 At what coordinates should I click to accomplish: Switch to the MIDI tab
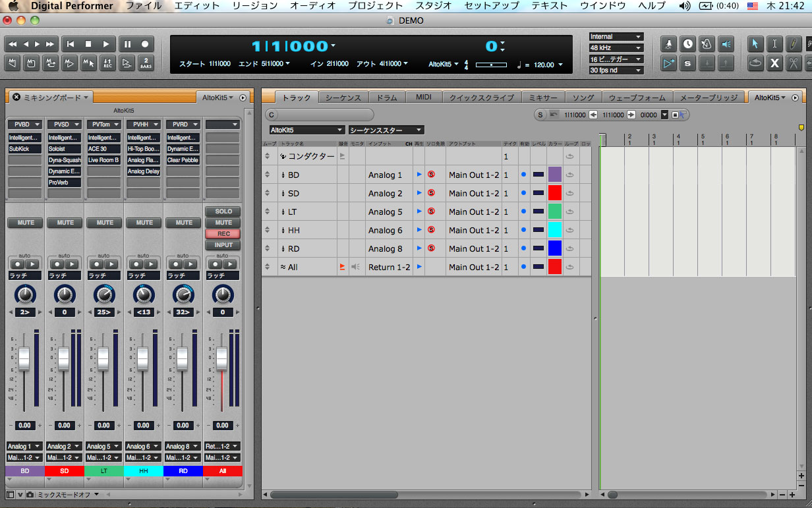[x=424, y=98]
